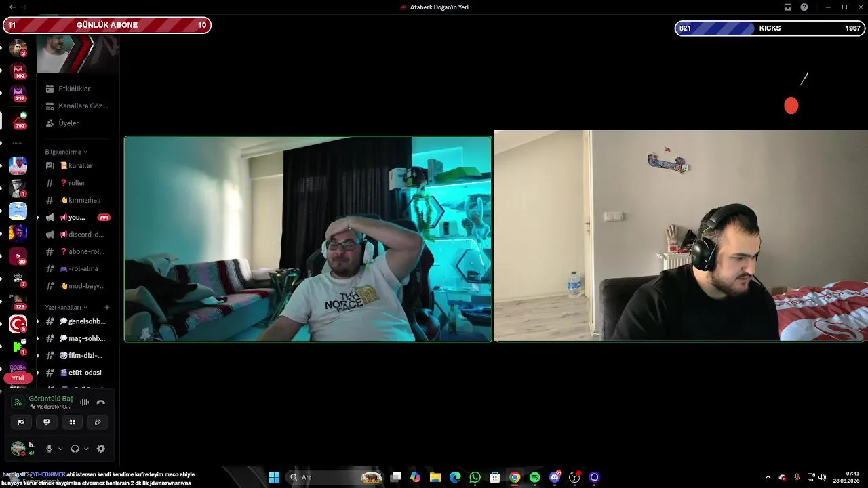Toggle camera on or off
Image resolution: width=868 pixels, height=488 pixels.
click(x=21, y=422)
